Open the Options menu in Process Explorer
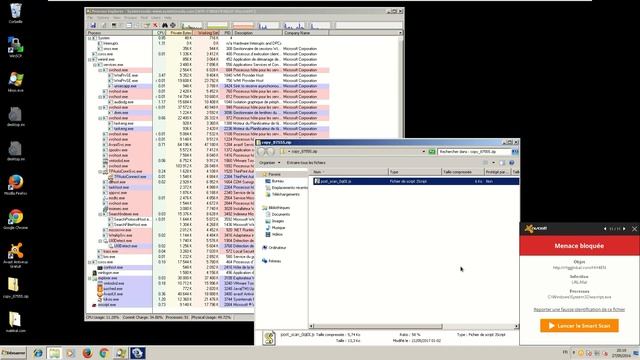640x360 pixels. click(x=103, y=18)
